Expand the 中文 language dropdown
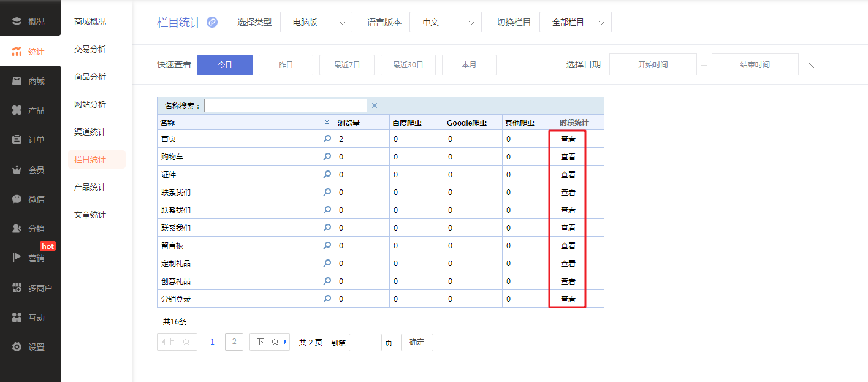This screenshot has width=868, height=382. [x=446, y=22]
